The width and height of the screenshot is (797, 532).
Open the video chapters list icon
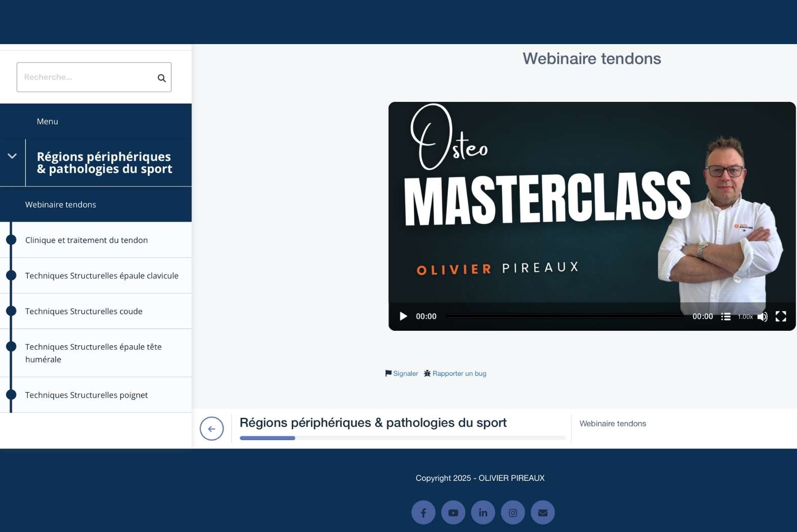click(726, 317)
